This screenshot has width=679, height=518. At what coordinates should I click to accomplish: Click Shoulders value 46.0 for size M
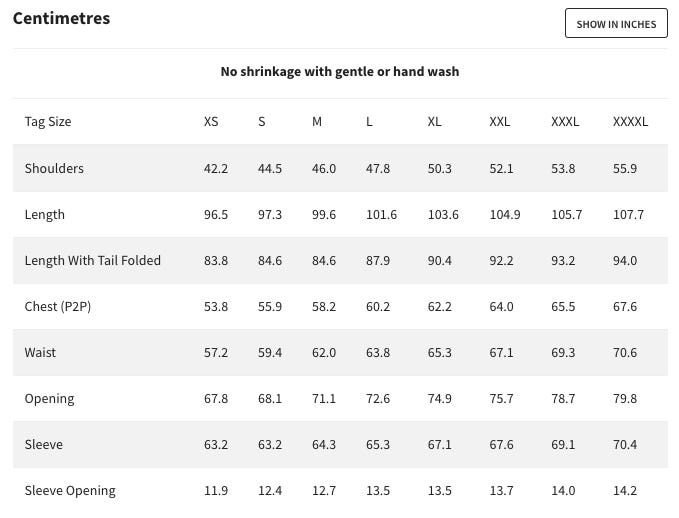point(324,168)
